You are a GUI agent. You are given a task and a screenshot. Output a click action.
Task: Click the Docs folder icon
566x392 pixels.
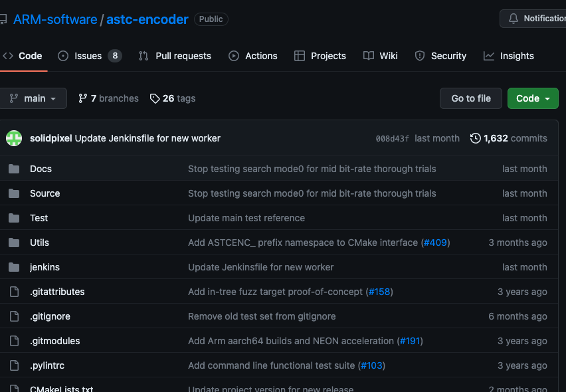[14, 169]
